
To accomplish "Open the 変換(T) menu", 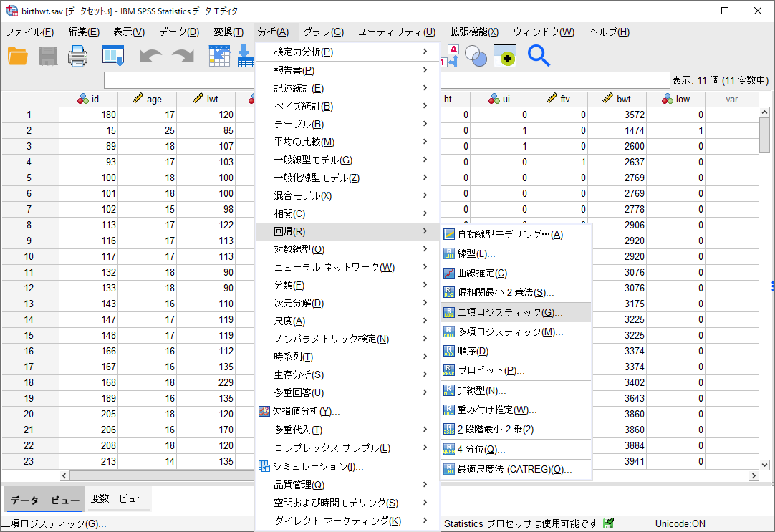I will (228, 32).
